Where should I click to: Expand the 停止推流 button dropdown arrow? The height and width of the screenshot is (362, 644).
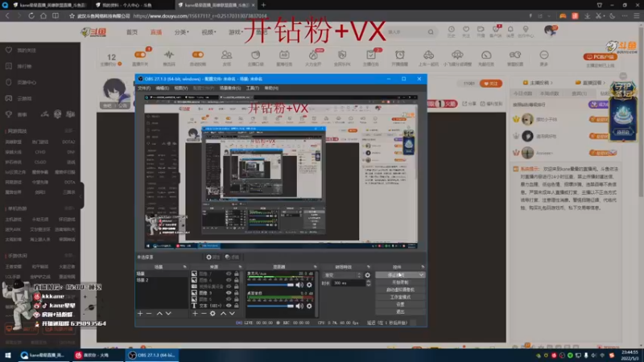coord(421,275)
